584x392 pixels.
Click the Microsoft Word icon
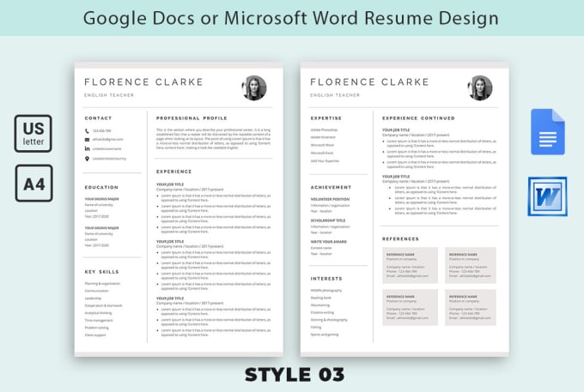pos(548,196)
